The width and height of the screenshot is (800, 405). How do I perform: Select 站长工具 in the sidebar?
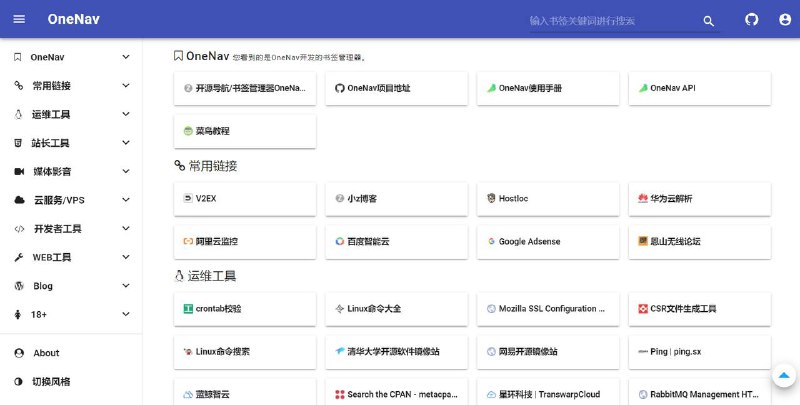[52, 143]
